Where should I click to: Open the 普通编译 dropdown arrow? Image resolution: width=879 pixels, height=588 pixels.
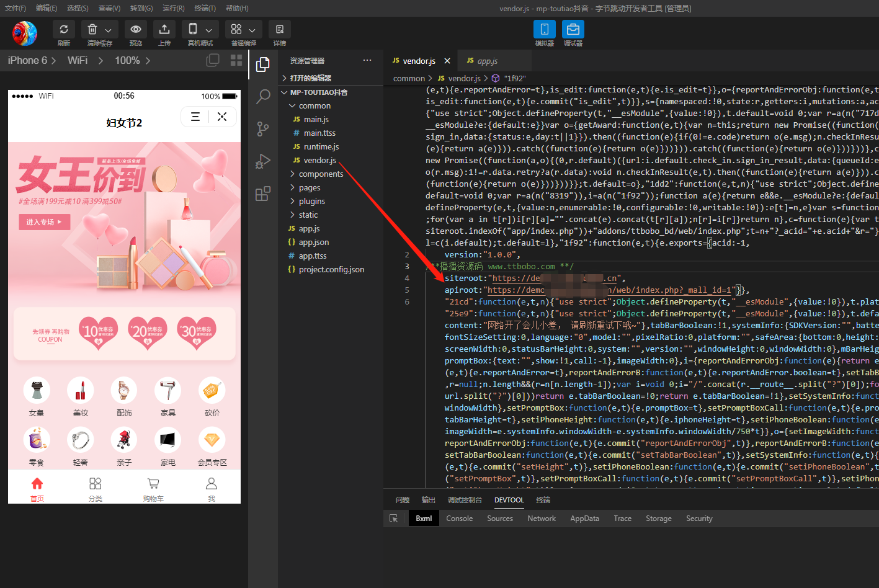click(x=252, y=30)
